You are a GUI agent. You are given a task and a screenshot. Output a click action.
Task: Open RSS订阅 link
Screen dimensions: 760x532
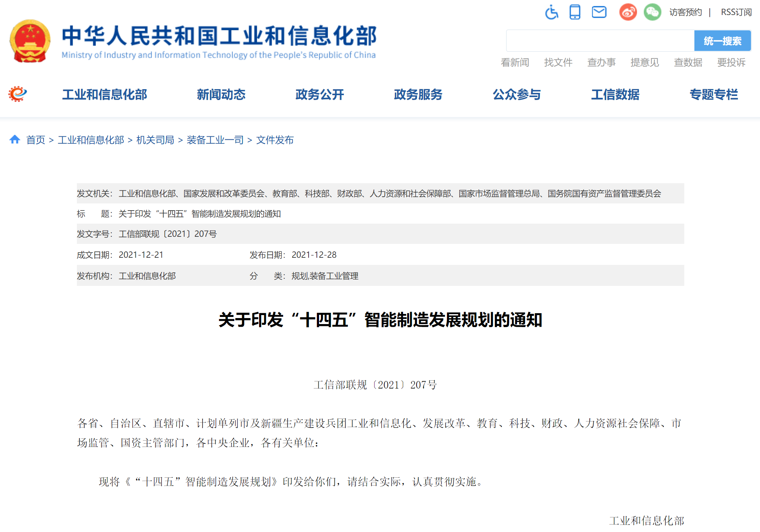(x=736, y=12)
